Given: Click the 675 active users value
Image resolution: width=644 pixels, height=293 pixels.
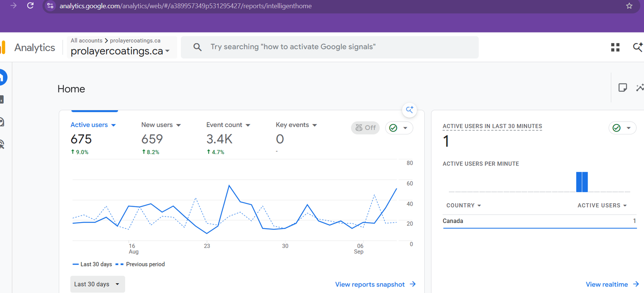Looking at the screenshot, I should coord(81,139).
